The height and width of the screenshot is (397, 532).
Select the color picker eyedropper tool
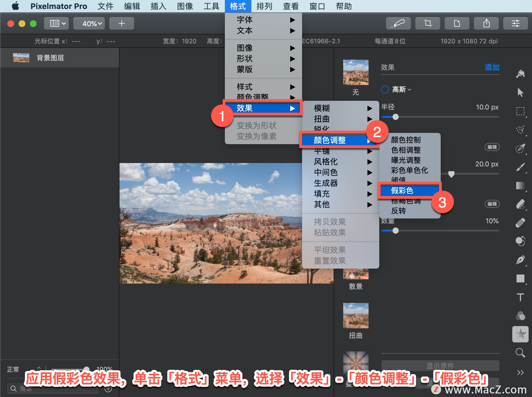(520, 148)
